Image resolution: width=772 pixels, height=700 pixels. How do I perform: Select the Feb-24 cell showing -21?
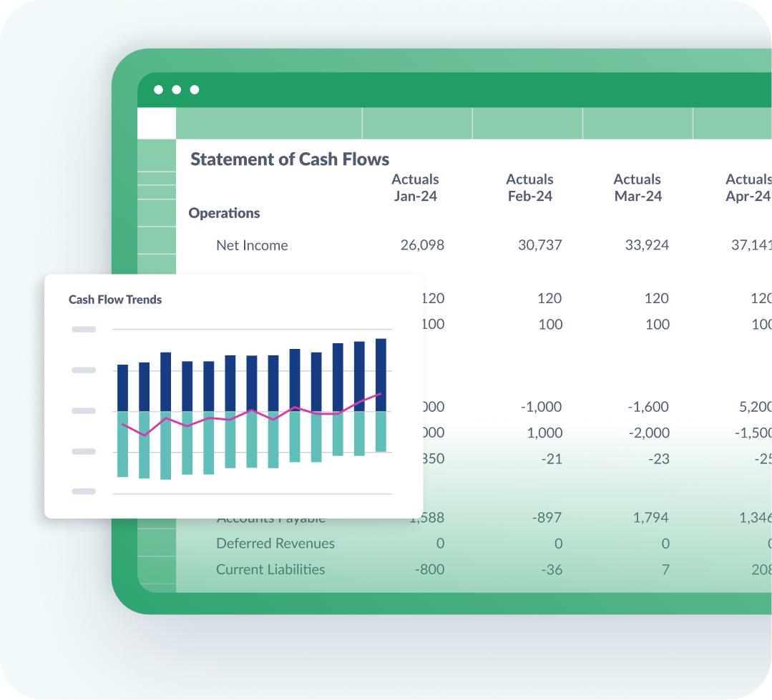click(552, 459)
